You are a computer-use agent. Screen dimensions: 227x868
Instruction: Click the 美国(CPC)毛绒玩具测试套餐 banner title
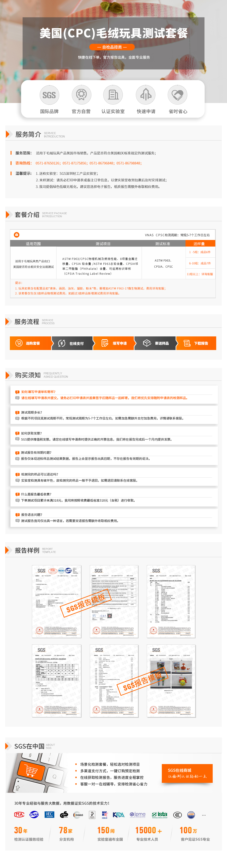click(x=113, y=33)
